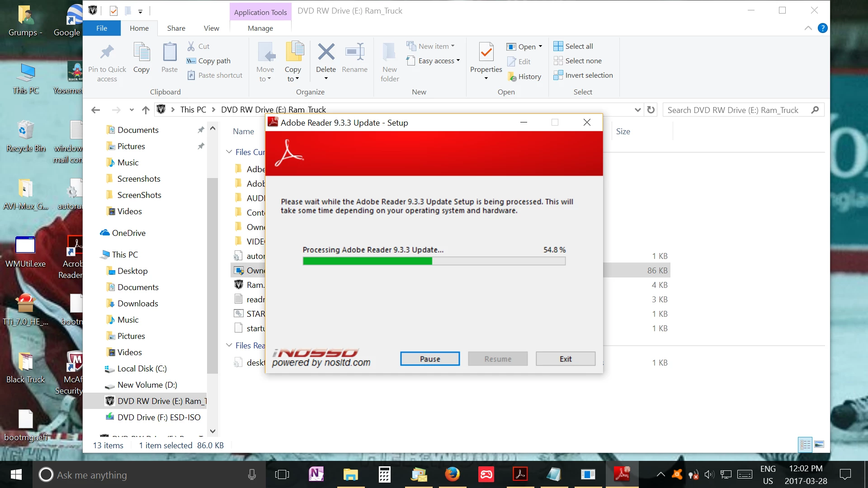This screenshot has width=868, height=488.
Task: Open the File menu tab
Action: [102, 28]
